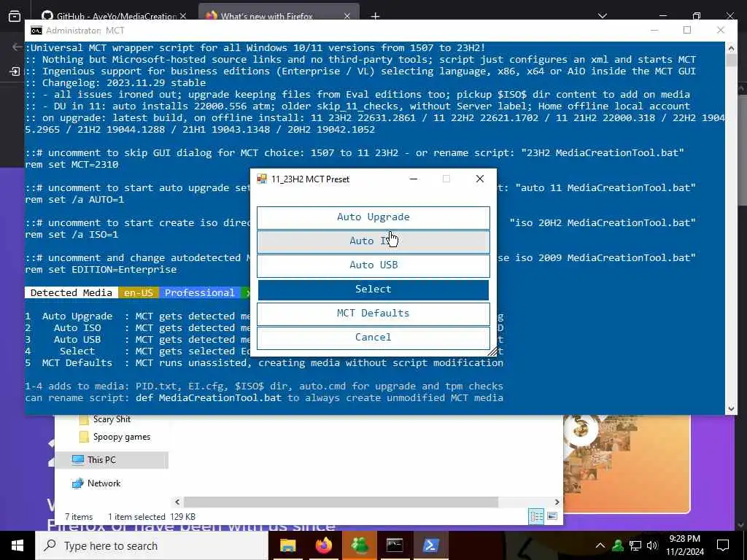The image size is (747, 560).
Task: Click the Explorer horizontal scrollbar thumb
Action: [x=341, y=502]
